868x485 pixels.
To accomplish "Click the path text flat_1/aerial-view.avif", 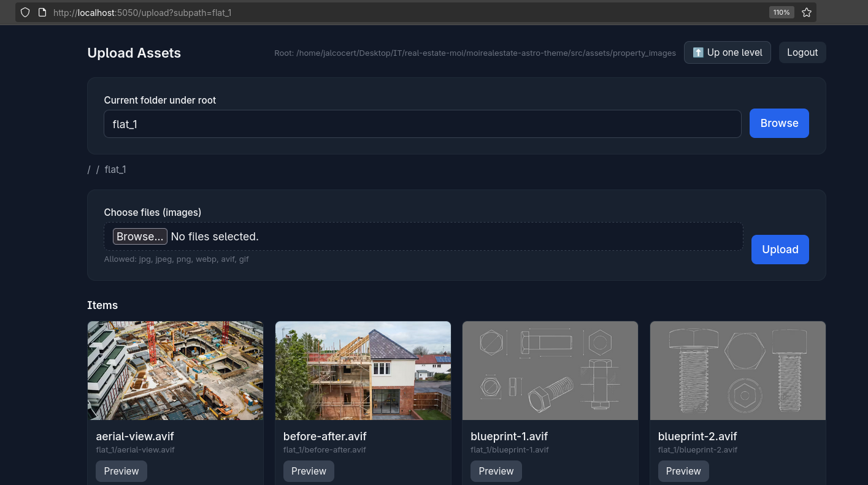I will 135,450.
